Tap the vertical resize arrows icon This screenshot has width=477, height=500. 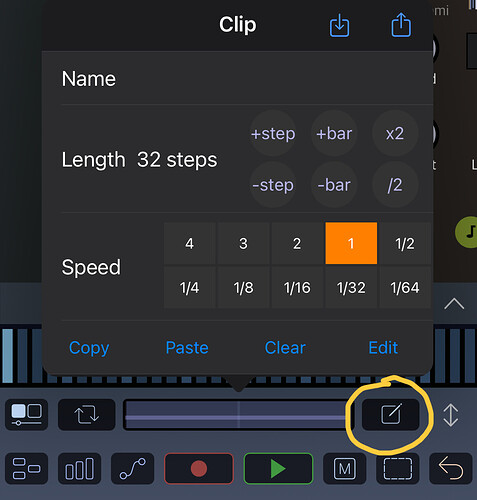tap(451, 415)
